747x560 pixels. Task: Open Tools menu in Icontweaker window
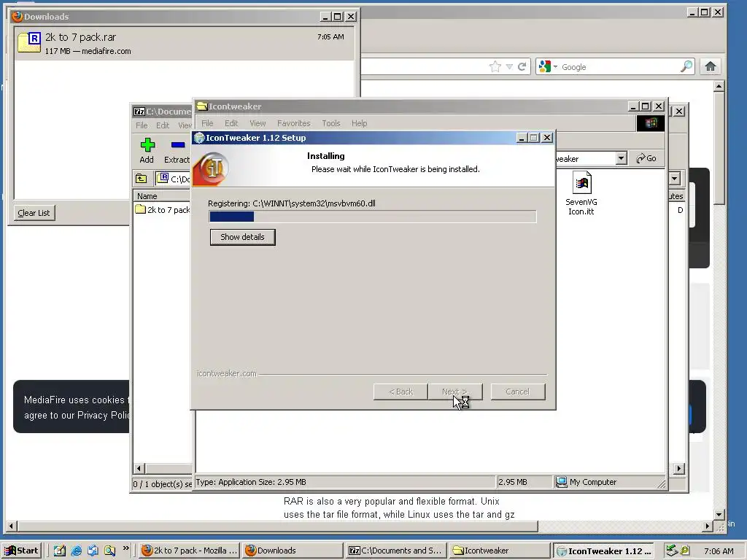point(330,123)
